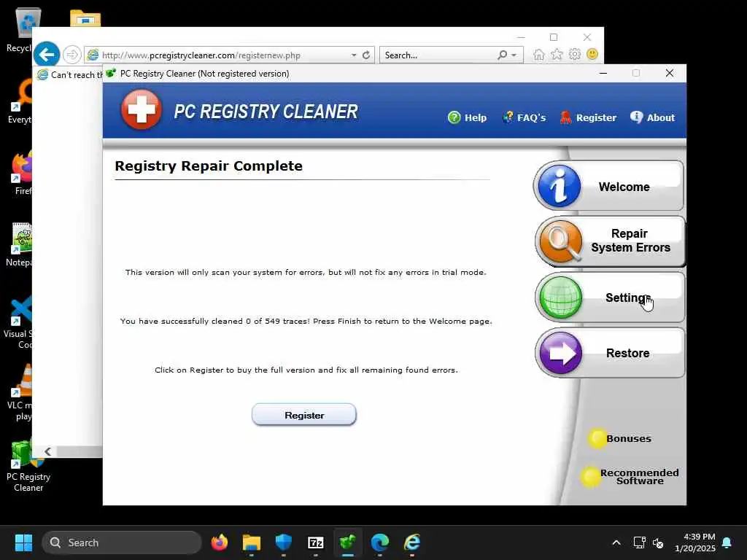Image resolution: width=747 pixels, height=560 pixels.
Task: Select the Can't reach this page tab
Action: click(69, 75)
